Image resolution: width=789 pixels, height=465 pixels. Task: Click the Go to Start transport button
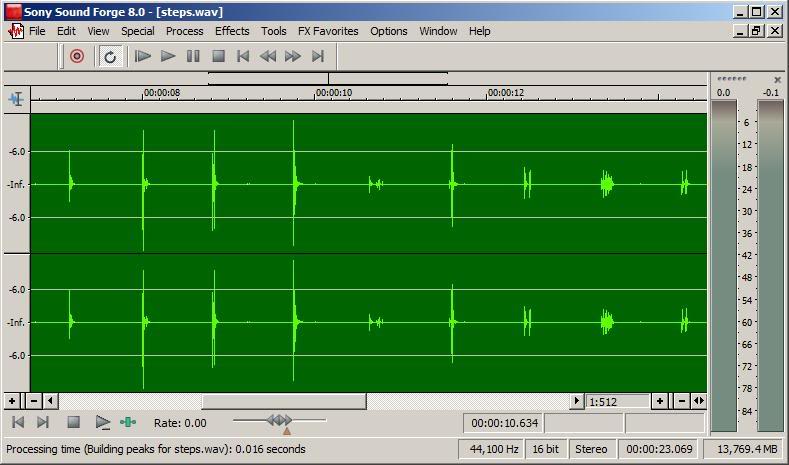(x=243, y=57)
